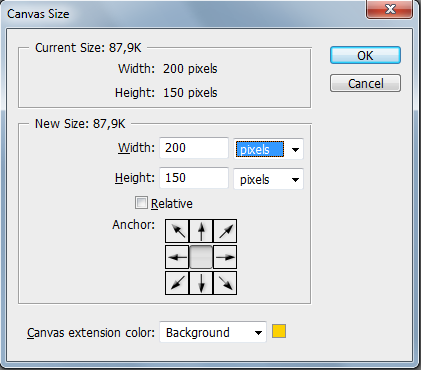The image size is (421, 370).
Task: Set anchor to top-center up arrow
Action: (201, 231)
